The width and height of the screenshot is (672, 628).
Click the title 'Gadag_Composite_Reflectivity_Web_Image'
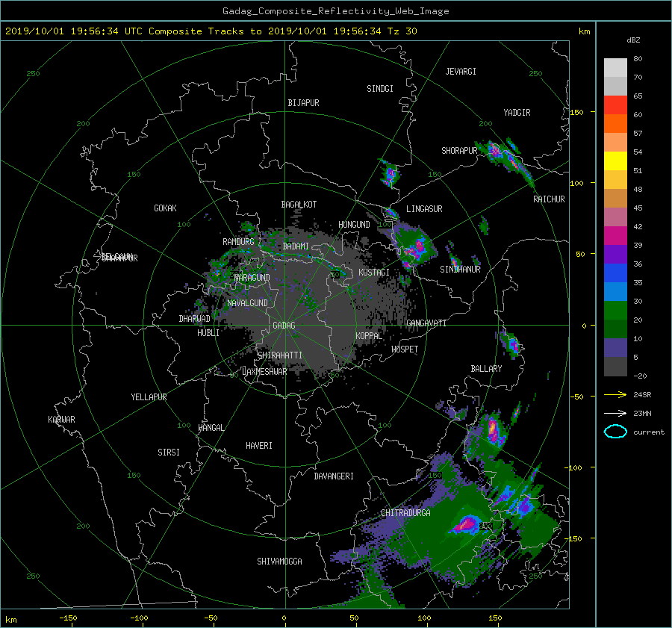point(335,11)
